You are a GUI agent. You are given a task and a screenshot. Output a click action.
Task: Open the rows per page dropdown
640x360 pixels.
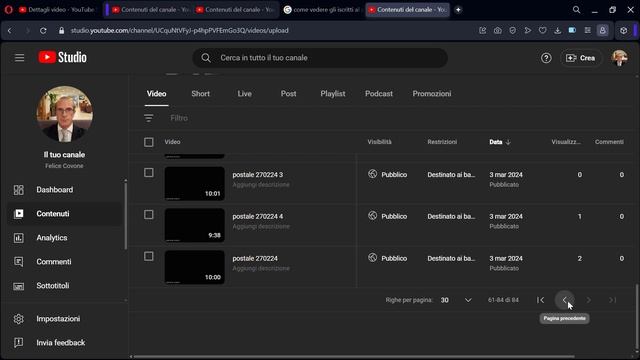click(x=456, y=300)
